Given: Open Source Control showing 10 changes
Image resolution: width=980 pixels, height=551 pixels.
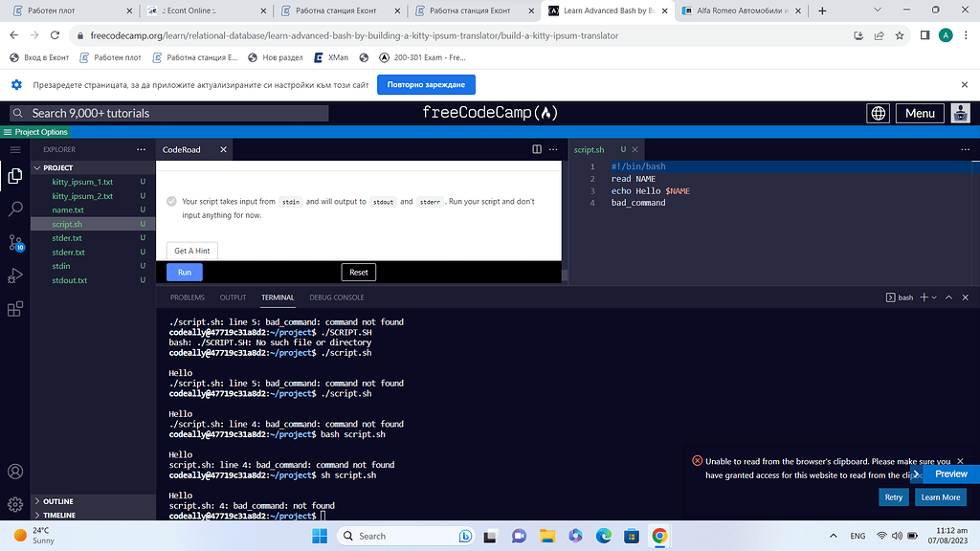Looking at the screenshot, I should (x=14, y=240).
